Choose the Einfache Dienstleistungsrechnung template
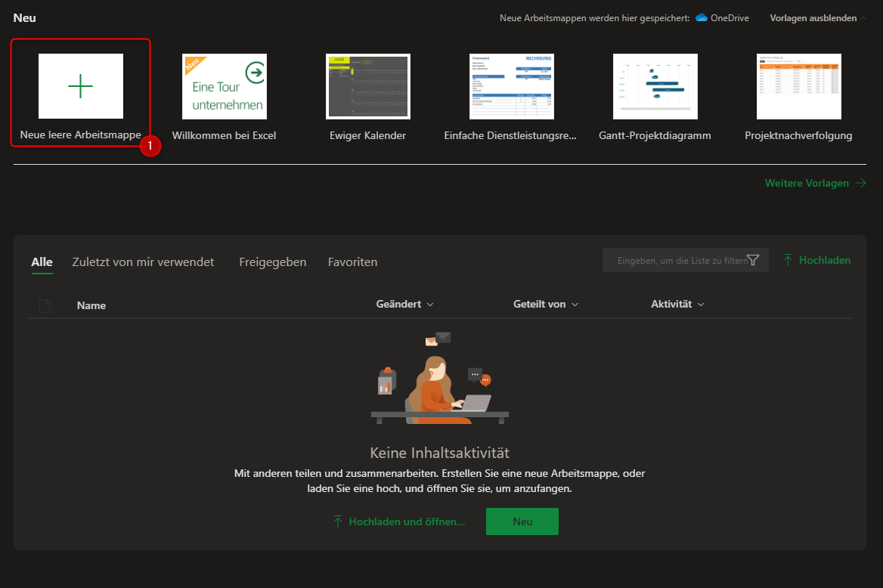The height and width of the screenshot is (588, 883). (x=511, y=86)
